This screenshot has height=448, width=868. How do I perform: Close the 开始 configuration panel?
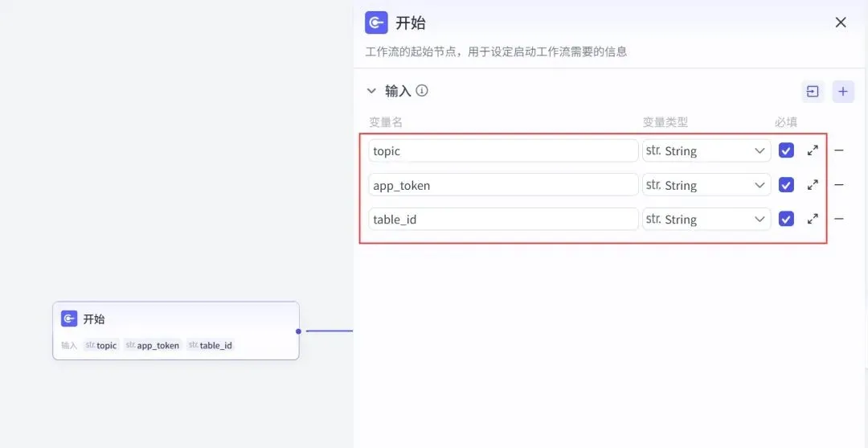pos(841,23)
